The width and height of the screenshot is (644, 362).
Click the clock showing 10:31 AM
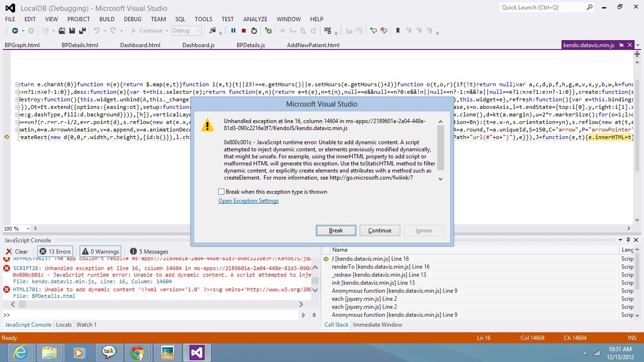(x=620, y=349)
